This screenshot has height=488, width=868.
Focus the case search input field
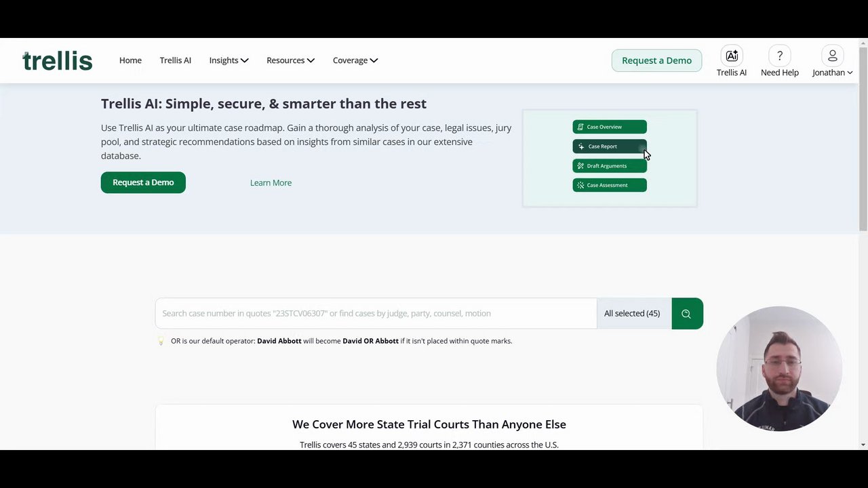pyautogui.click(x=376, y=314)
